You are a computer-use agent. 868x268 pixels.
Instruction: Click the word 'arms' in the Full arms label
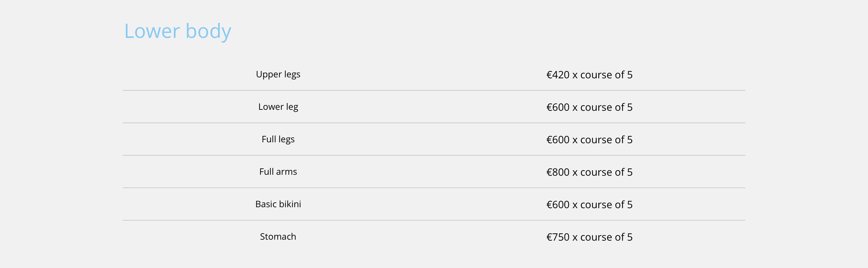point(286,172)
